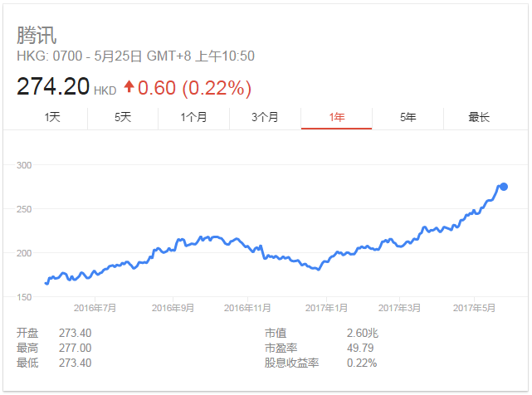Viewport: 532px width, 395px height.
Task: Click the 腾讯 company title
Action: (x=37, y=36)
